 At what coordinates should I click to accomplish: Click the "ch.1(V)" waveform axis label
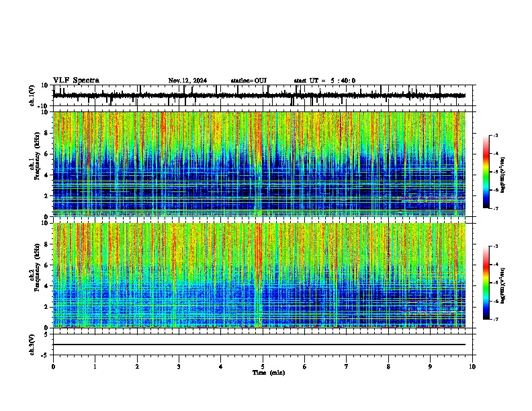pyautogui.click(x=32, y=95)
